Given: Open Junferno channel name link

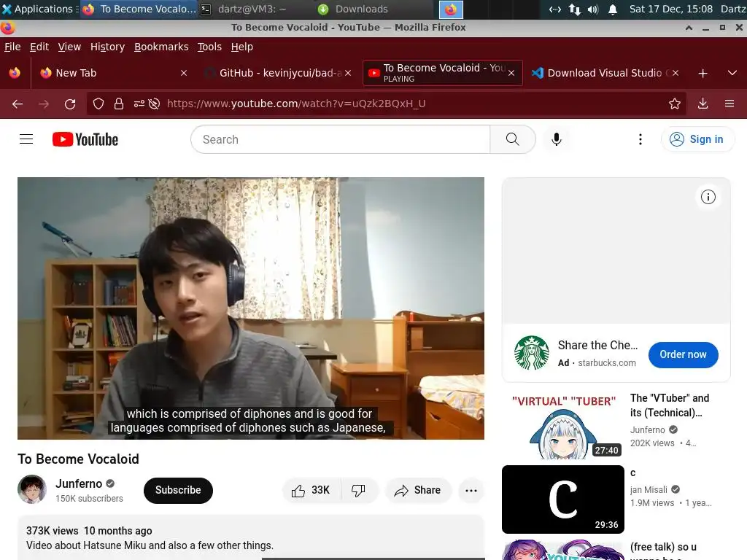Looking at the screenshot, I should (79, 483).
